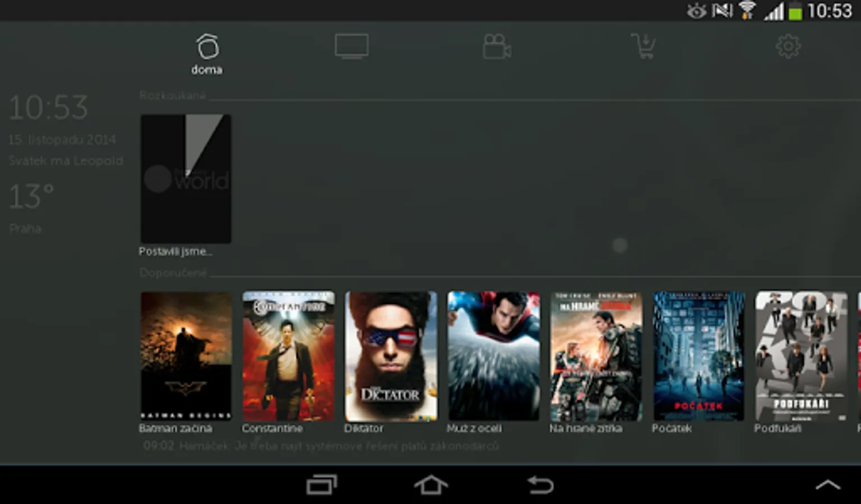This screenshot has width=861, height=504.
Task: Select the Počátek movie poster
Action: [x=698, y=356]
